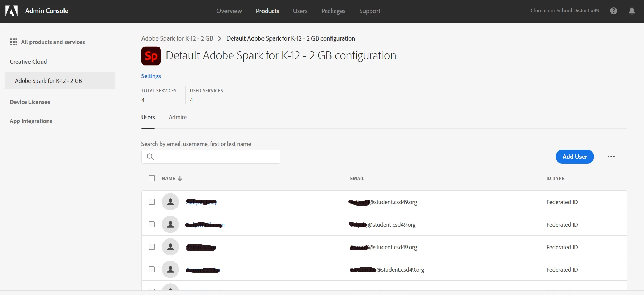Open fourth user's redacted name link
Screen dimensions: 644x295
(x=203, y=270)
